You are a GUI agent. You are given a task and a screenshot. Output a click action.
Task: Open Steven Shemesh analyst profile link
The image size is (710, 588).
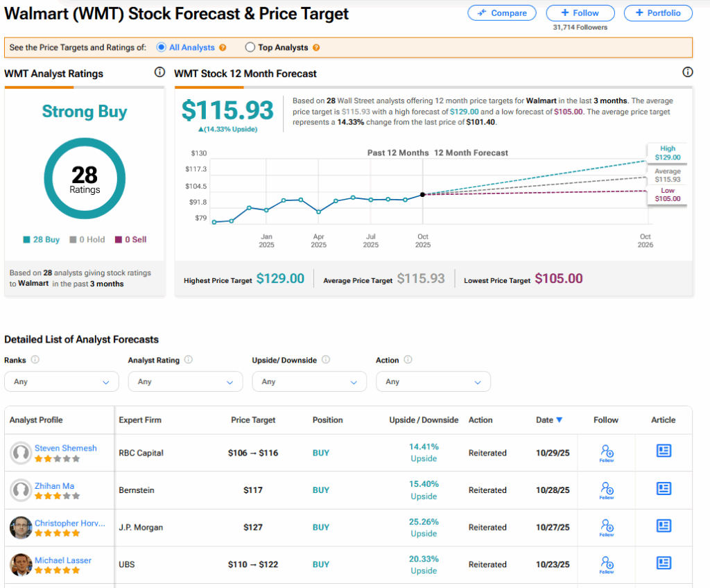click(x=65, y=448)
